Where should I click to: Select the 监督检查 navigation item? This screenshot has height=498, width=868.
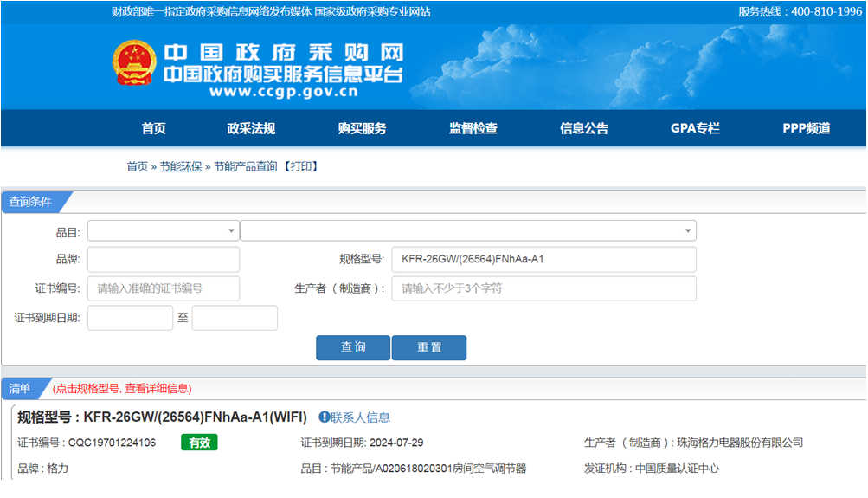click(473, 128)
